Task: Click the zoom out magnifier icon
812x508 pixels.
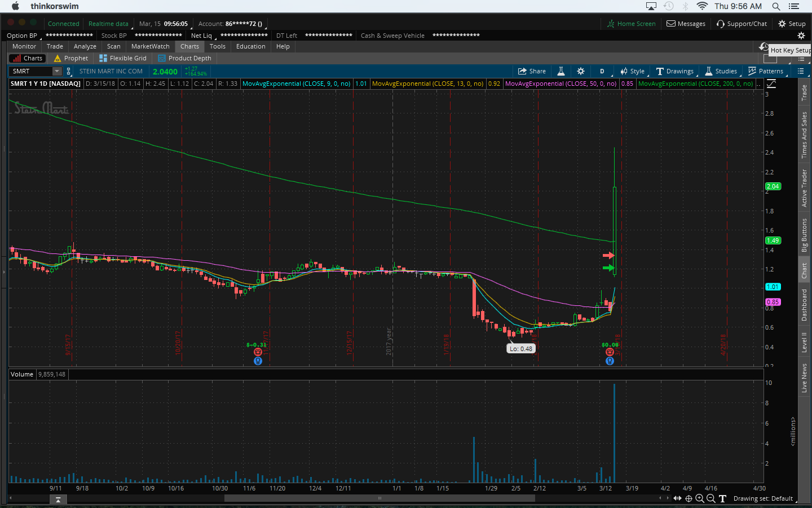Action: click(x=711, y=498)
